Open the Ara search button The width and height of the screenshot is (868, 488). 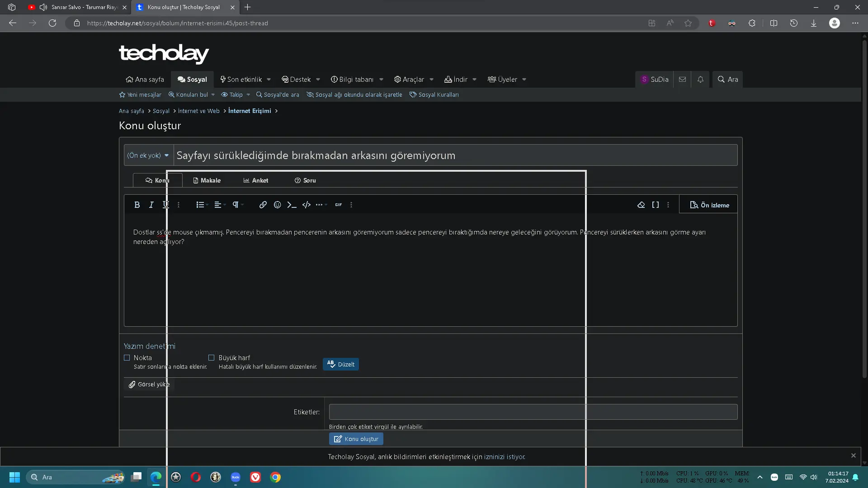[x=728, y=80]
